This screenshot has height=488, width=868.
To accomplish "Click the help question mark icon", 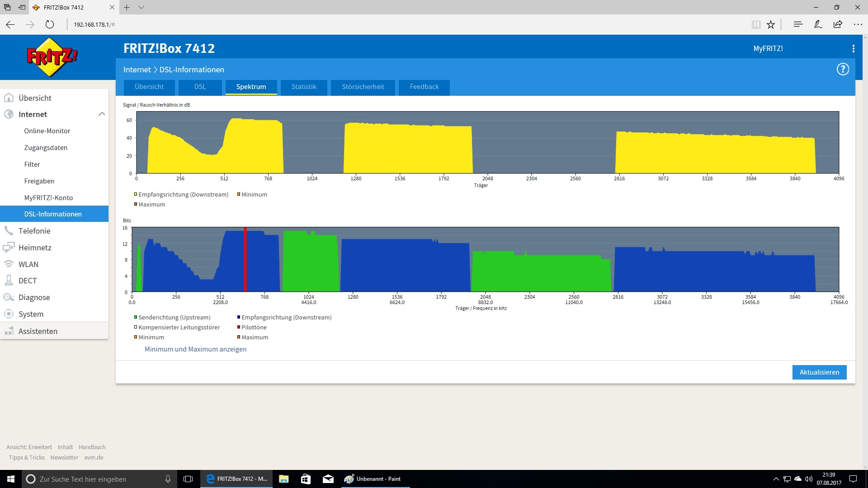I will (843, 69).
